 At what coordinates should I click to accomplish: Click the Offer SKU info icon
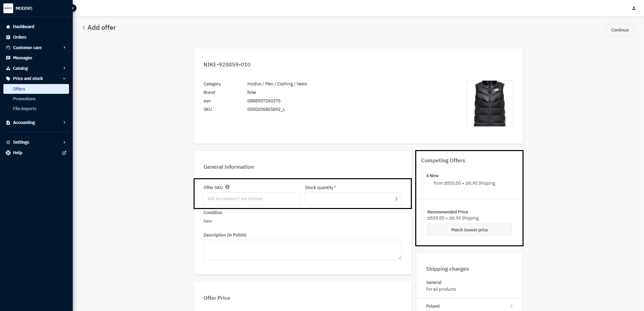[227, 187]
